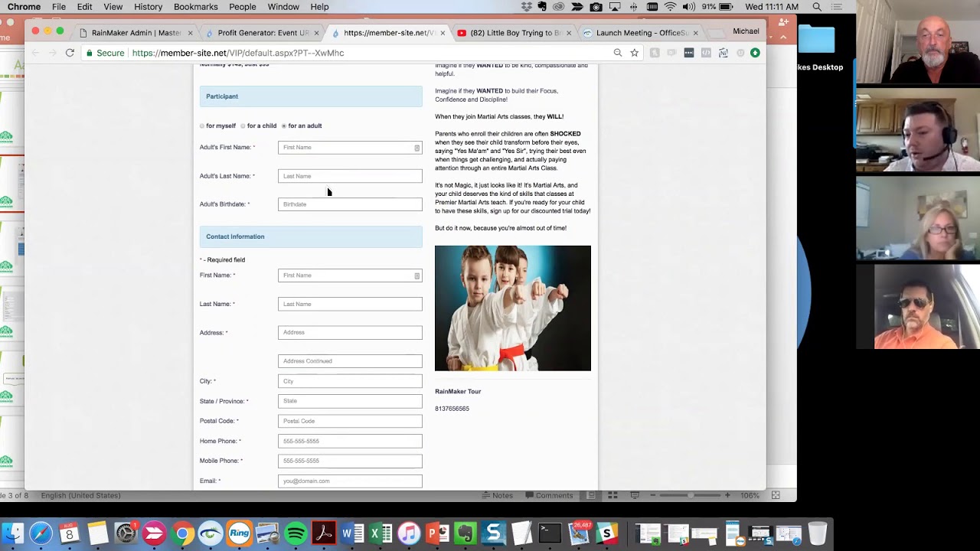Click the Postal Code field
Screen dimensions: 980x551
tap(350, 421)
